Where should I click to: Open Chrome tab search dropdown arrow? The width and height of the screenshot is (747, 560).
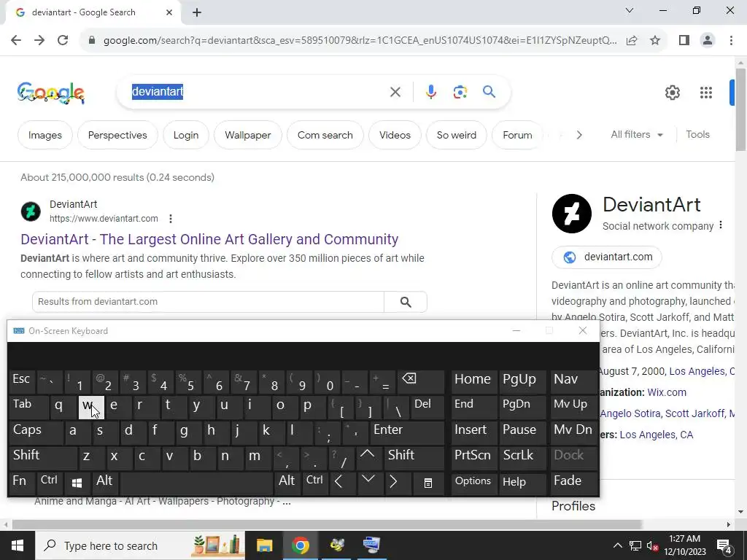[630, 10]
